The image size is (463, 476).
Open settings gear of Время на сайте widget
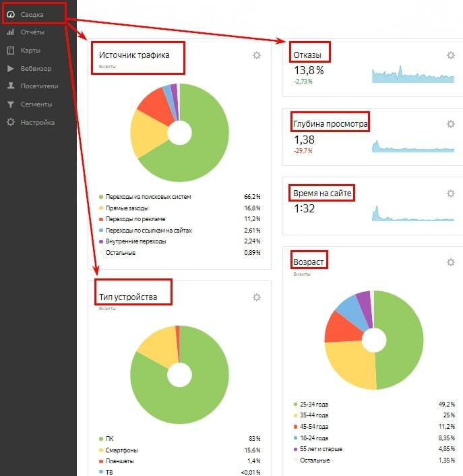[451, 194]
